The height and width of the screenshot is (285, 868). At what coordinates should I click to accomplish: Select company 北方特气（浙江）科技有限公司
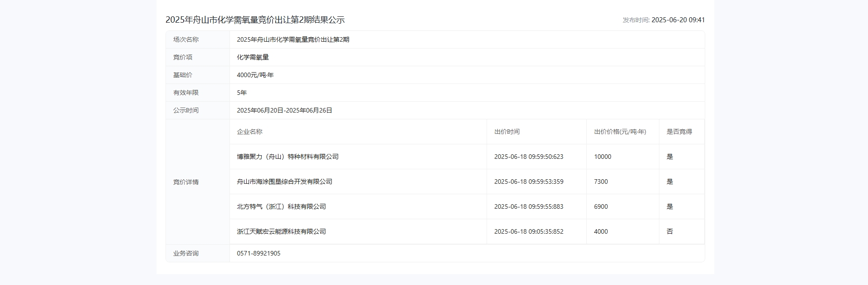(x=281, y=206)
